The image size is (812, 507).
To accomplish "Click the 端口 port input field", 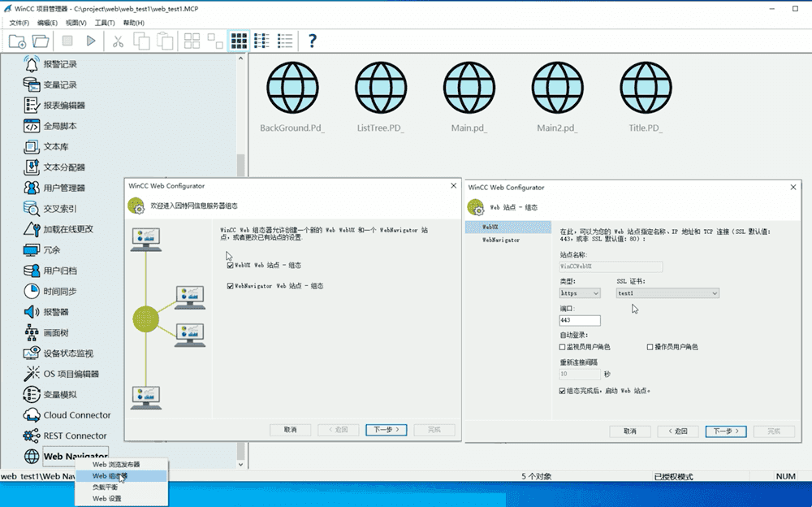I will [580, 321].
